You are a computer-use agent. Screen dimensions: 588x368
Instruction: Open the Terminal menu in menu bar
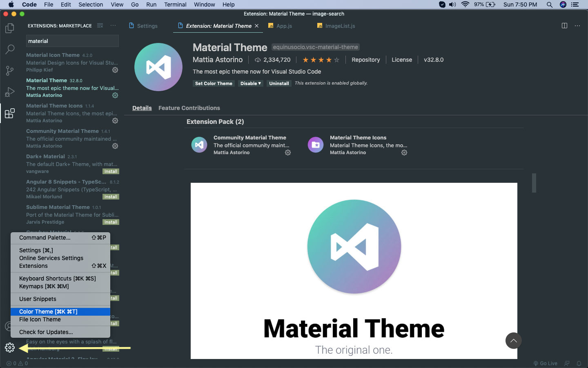(x=175, y=4)
